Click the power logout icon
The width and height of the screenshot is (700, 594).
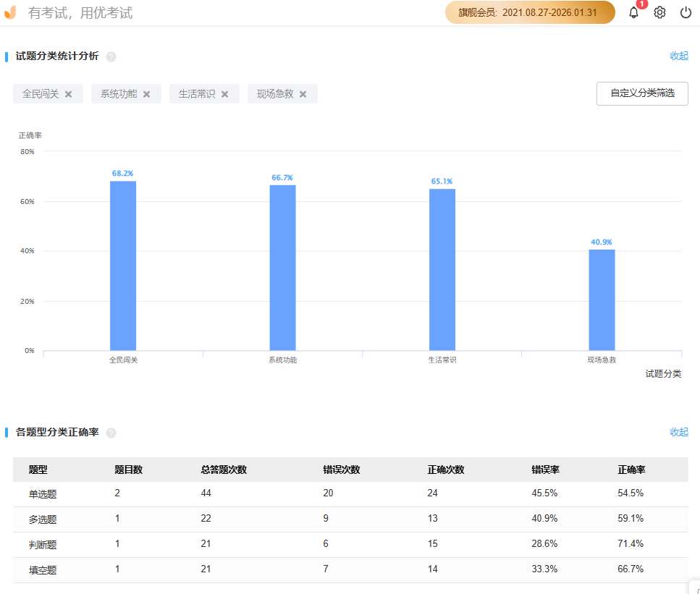(686, 12)
